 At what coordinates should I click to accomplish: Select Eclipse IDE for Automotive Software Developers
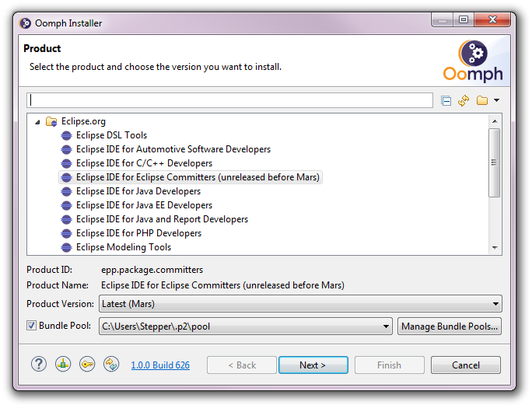click(173, 149)
